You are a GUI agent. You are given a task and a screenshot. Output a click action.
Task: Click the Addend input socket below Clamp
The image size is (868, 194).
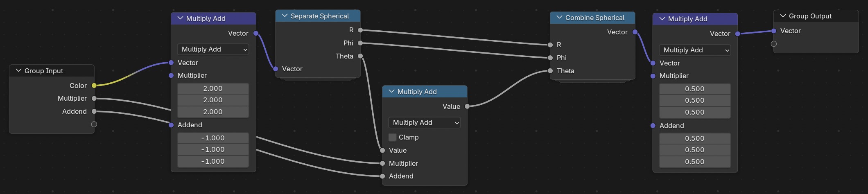pyautogui.click(x=382, y=176)
